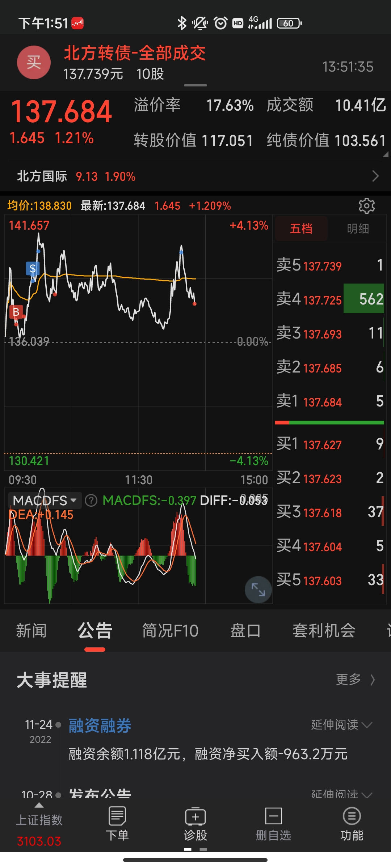
Task: Tap the 删自选 remove watchlist icon
Action: pos(274,824)
